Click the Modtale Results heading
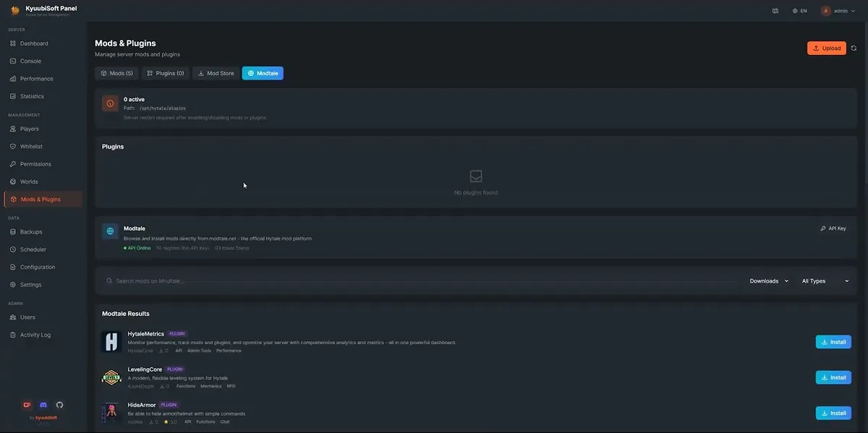The width and height of the screenshot is (868, 433). 126,314
